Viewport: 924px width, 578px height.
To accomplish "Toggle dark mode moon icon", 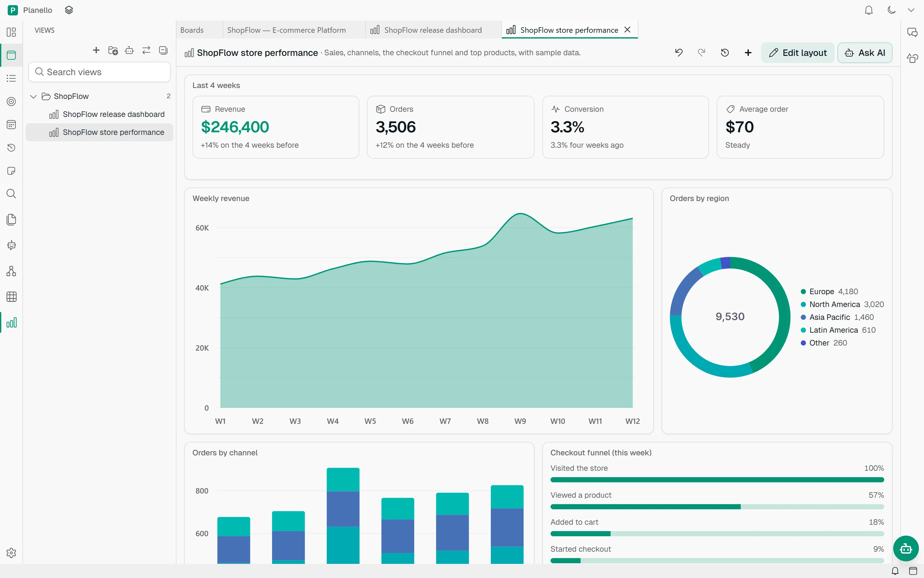I will pyautogui.click(x=892, y=10).
